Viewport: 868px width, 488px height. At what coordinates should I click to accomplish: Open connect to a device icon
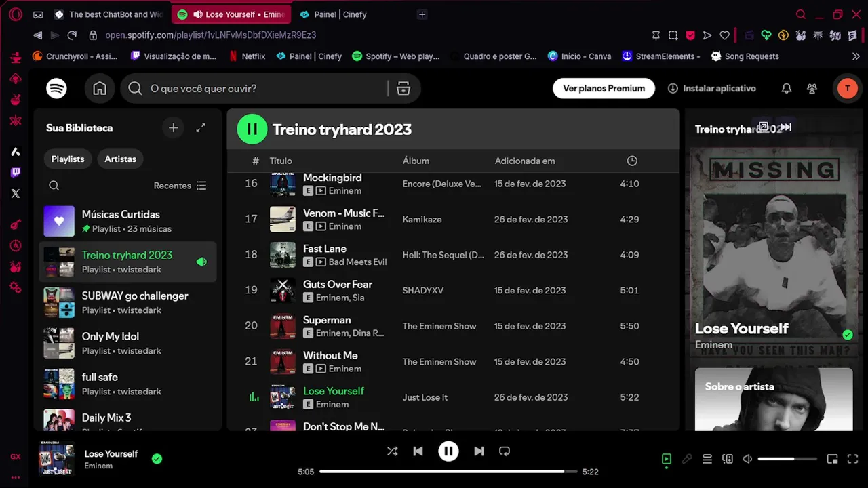pyautogui.click(x=728, y=459)
